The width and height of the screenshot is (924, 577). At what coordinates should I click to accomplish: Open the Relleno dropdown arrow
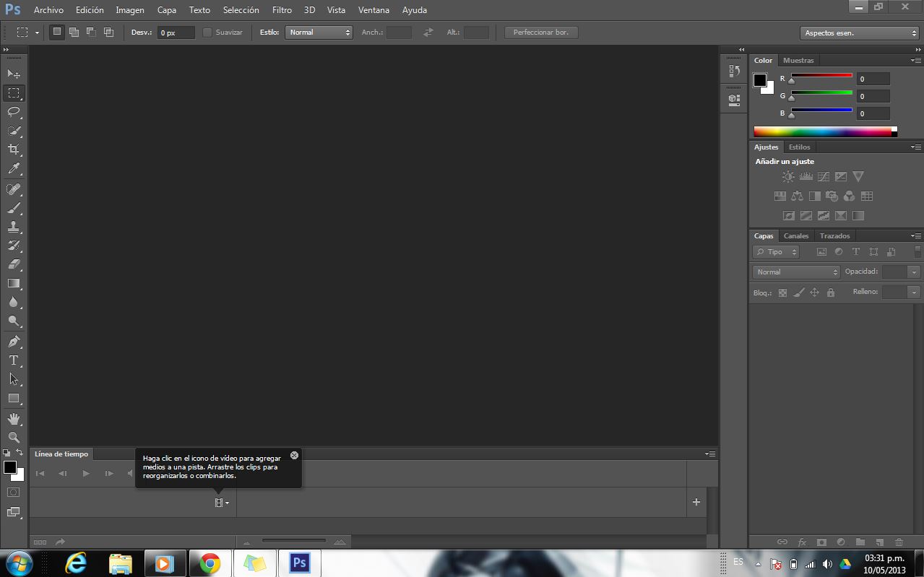pyautogui.click(x=915, y=292)
